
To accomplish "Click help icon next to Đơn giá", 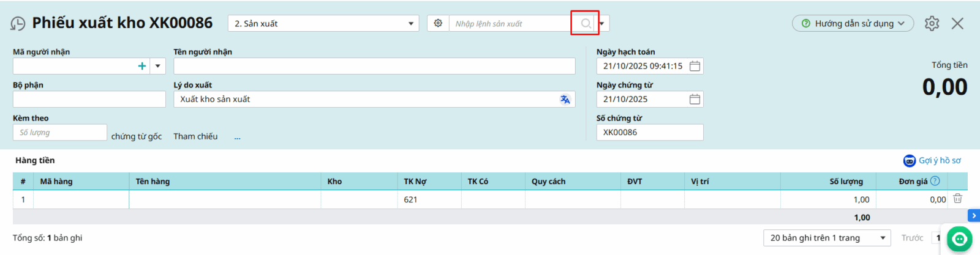I will pos(935,181).
